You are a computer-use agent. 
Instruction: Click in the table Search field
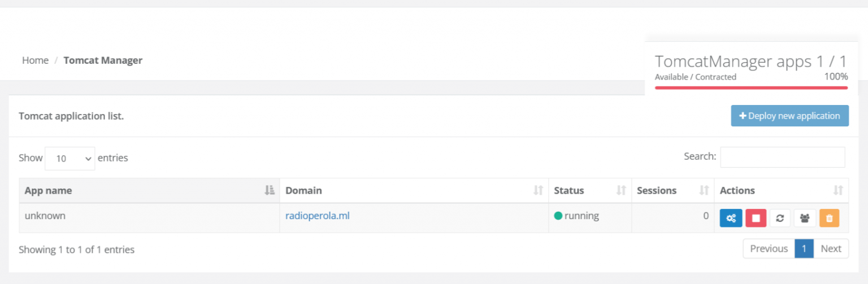point(782,157)
